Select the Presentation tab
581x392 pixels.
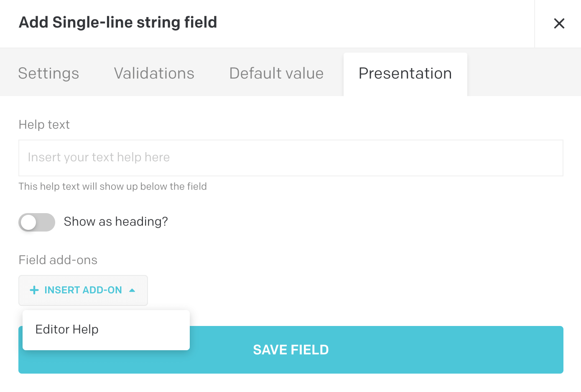(405, 74)
